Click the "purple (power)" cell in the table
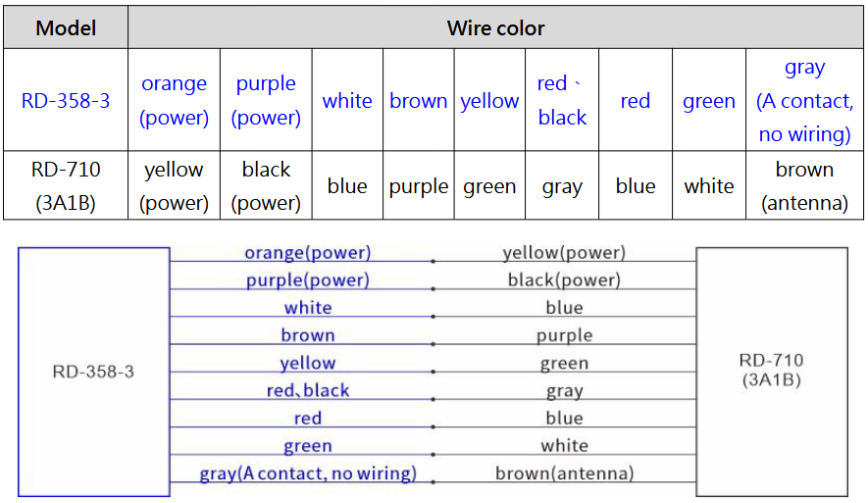 (x=266, y=101)
